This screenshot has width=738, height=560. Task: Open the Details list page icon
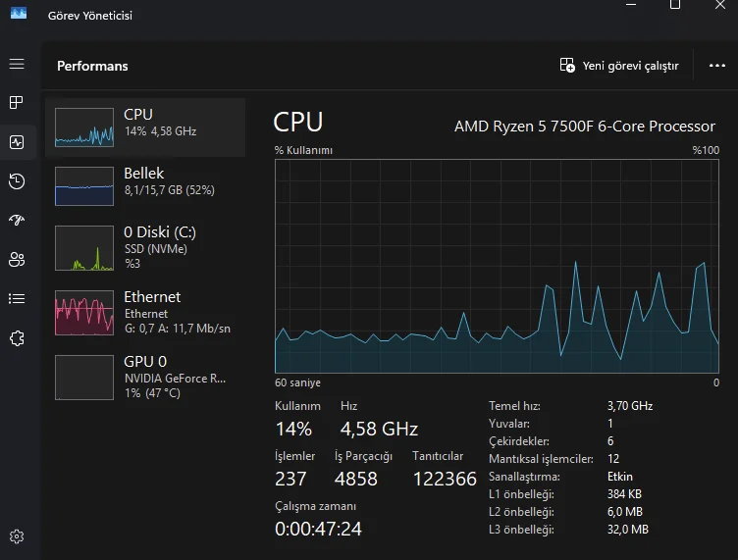point(17,299)
